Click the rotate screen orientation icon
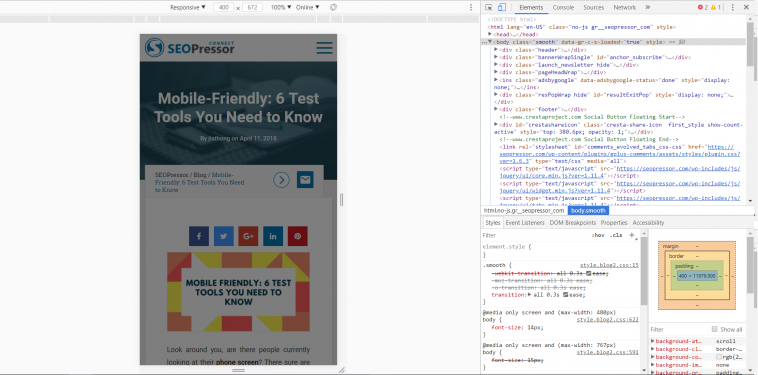The width and height of the screenshot is (758, 375). click(x=333, y=7)
